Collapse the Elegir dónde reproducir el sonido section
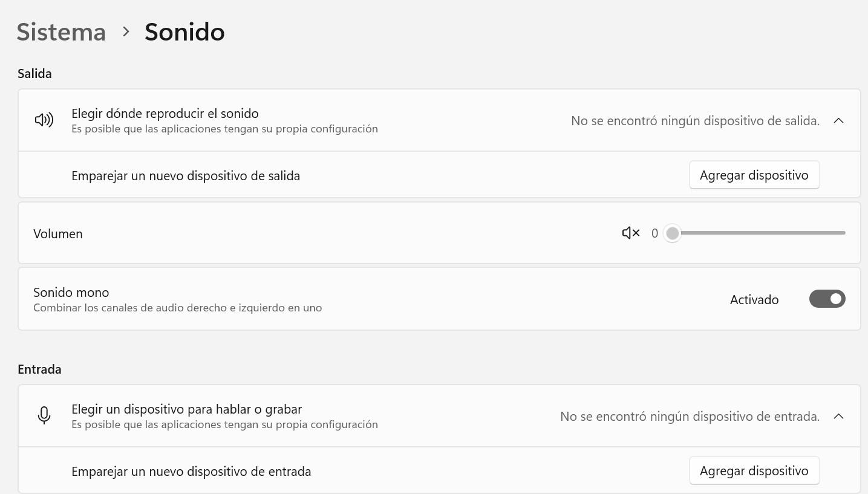Screen dimensions: 868x494 (x=838, y=120)
